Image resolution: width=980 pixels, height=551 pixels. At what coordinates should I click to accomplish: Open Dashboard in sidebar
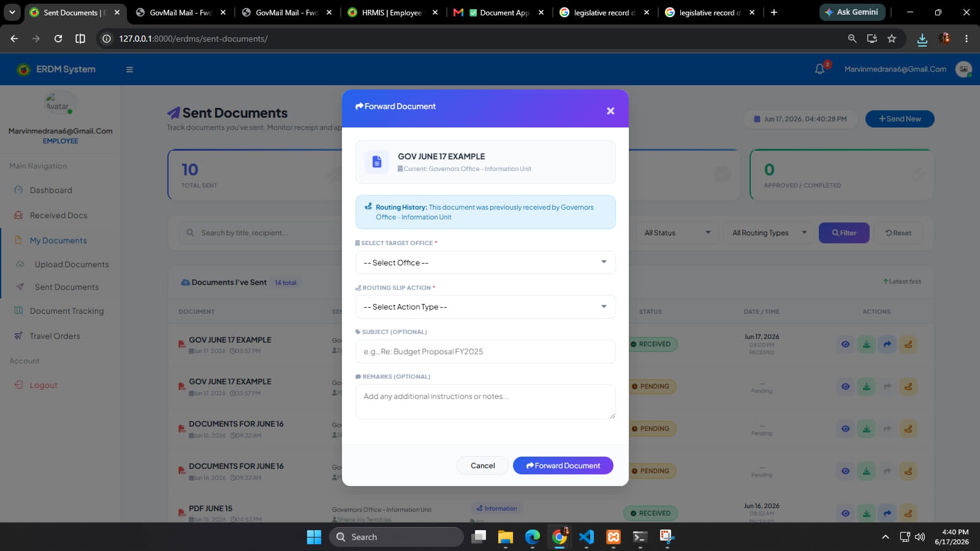51,190
